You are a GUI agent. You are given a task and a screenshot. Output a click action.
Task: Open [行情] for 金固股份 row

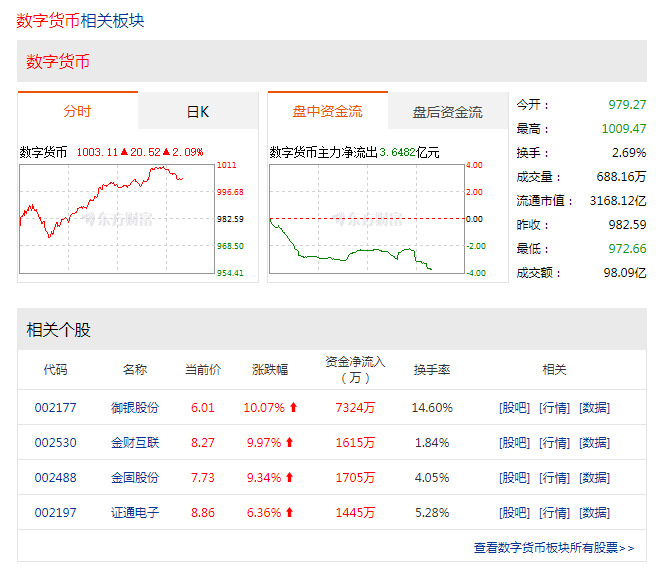pos(554,478)
